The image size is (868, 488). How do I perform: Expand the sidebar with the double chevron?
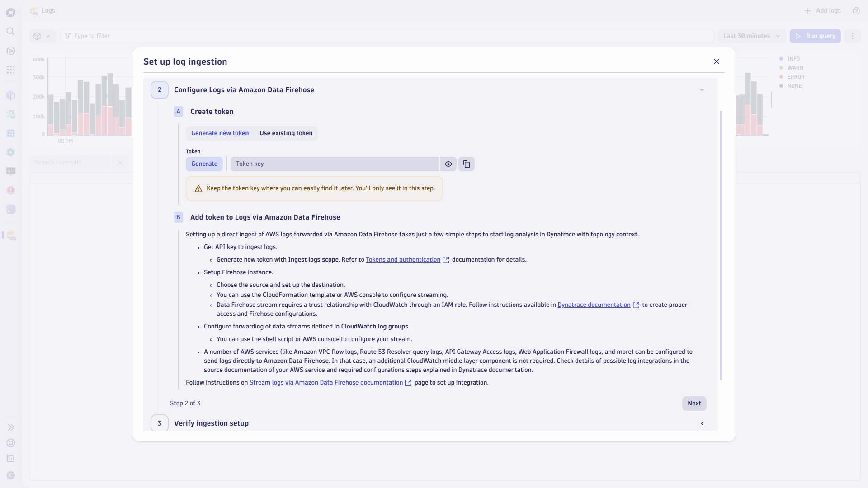[x=11, y=427]
